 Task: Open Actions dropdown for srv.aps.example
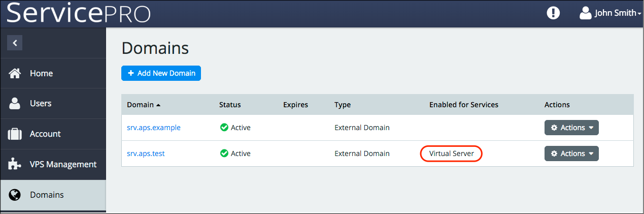coord(571,128)
